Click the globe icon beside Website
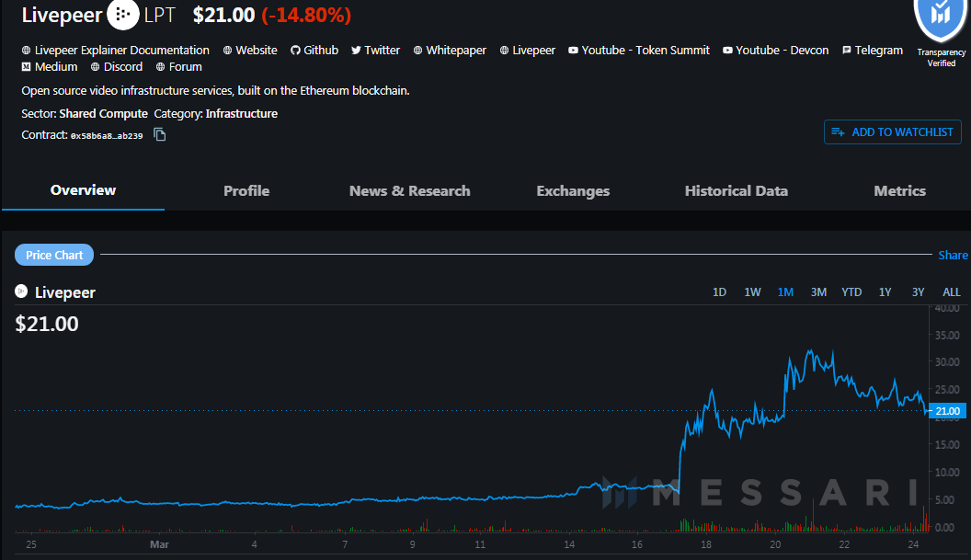 [x=227, y=51]
